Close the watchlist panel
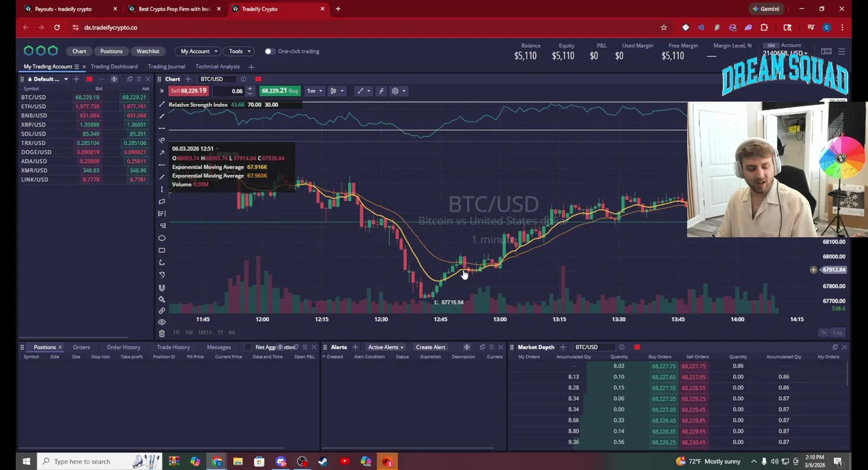 coord(148,79)
